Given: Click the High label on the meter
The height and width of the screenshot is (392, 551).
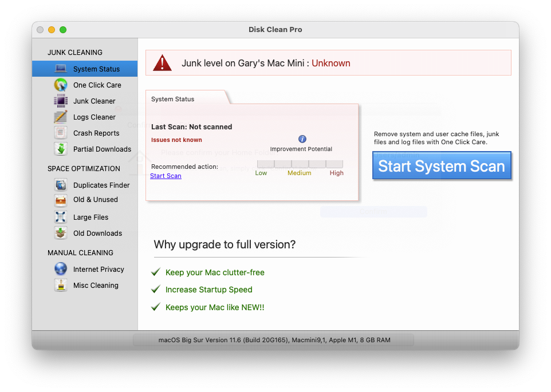Looking at the screenshot, I should coord(336,173).
